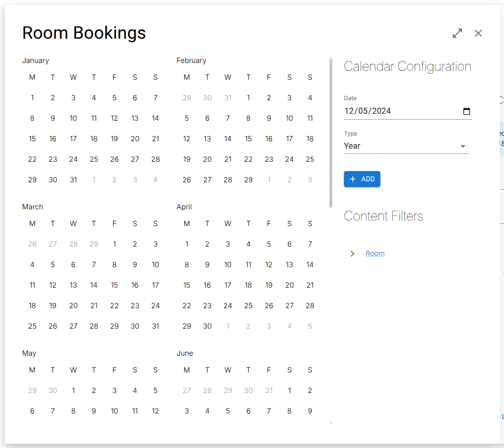Image resolution: width=504 pixels, height=448 pixels.
Task: Click the calendar vertical scrollbar
Action: [331, 133]
